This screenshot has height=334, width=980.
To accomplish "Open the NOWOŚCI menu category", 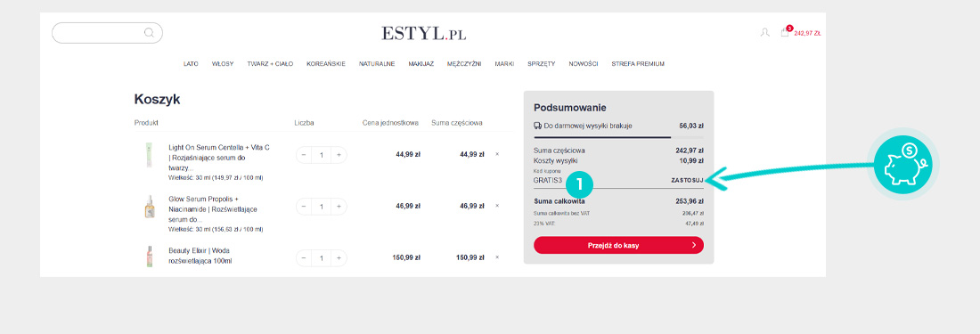I will (x=584, y=63).
